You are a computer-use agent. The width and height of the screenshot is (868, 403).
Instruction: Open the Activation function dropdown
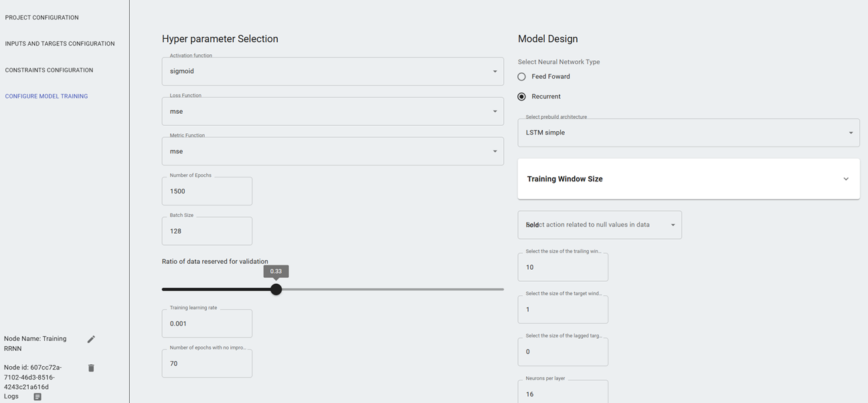pos(332,72)
